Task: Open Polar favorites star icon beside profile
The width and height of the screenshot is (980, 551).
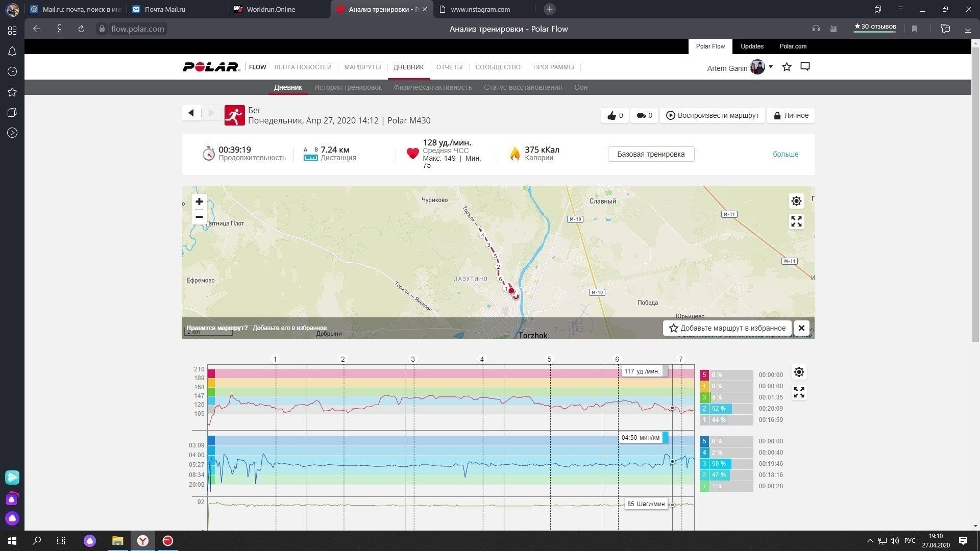Action: tap(787, 67)
